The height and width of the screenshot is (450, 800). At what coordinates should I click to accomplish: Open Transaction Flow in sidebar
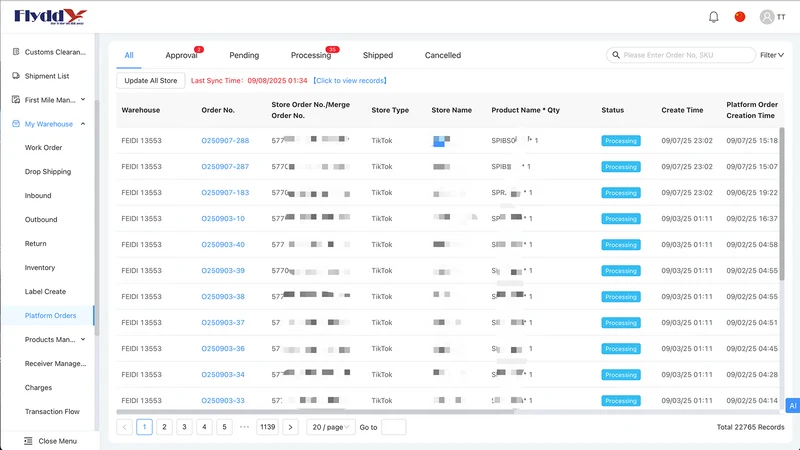click(52, 411)
